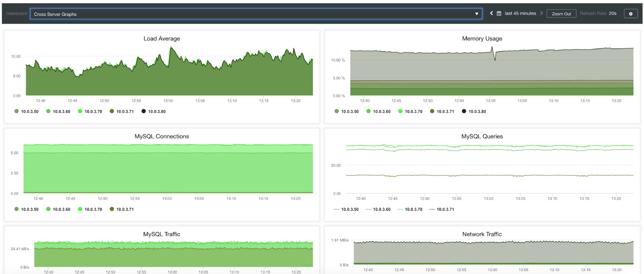Toggle 10.0.3.70 series in Load Average legend
The width and height of the screenshot is (644, 274).
[x=90, y=111]
